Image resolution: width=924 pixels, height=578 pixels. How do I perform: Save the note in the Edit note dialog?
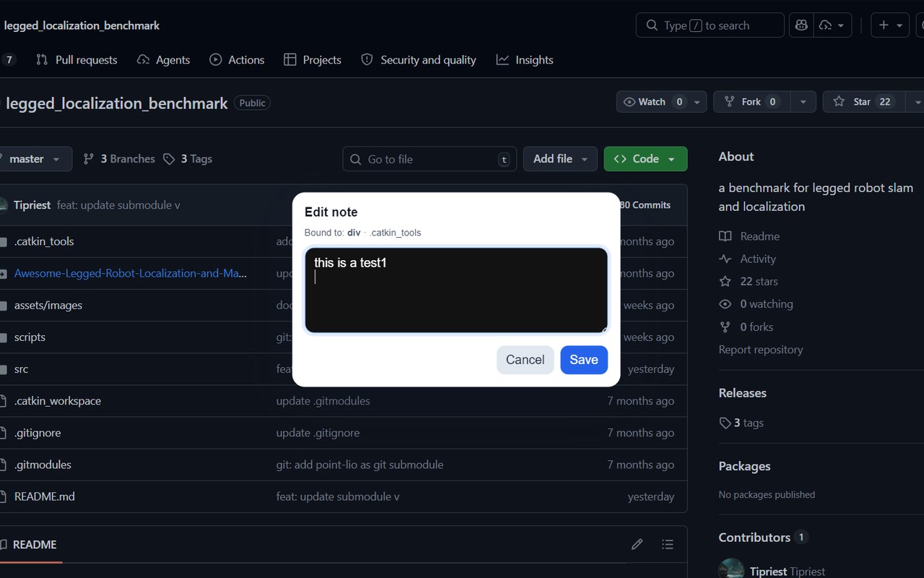tap(584, 360)
